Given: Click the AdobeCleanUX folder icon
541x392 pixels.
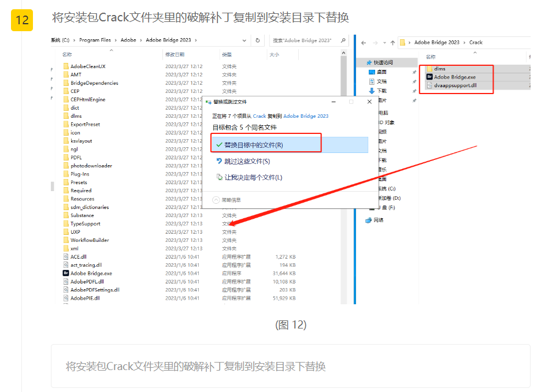Looking at the screenshot, I should pos(66,66).
